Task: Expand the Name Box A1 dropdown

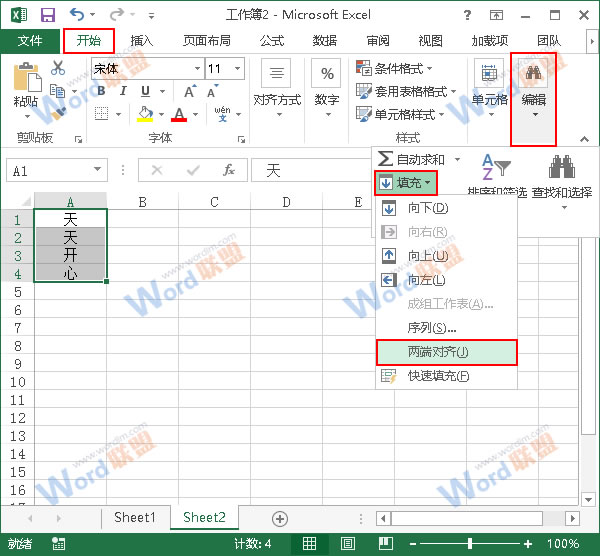Action: coord(98,170)
